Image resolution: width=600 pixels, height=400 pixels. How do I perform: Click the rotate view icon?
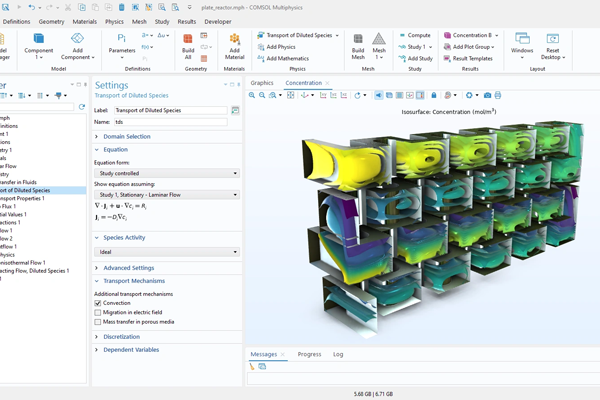357,95
